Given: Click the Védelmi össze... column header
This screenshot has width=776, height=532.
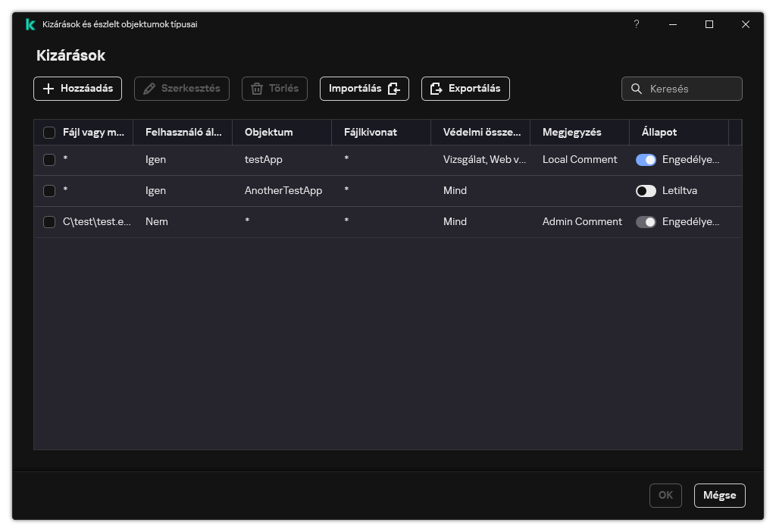Looking at the screenshot, I should (481, 132).
